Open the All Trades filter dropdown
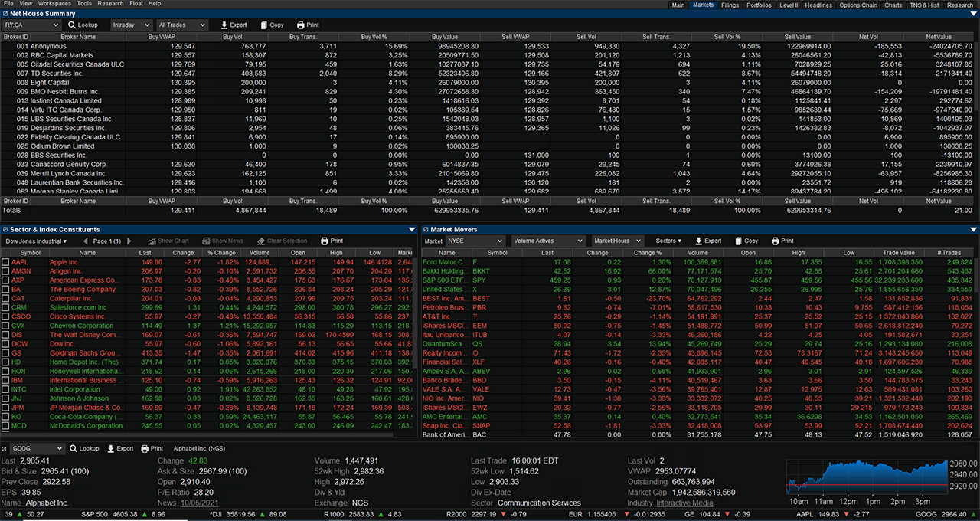Viewport: 980px width, 521px height. [181, 25]
